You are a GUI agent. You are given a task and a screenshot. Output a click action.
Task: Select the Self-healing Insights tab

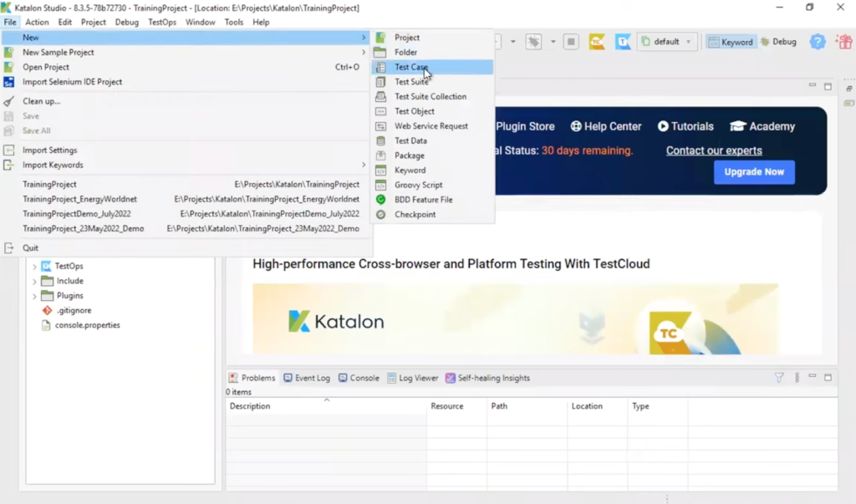pos(487,378)
